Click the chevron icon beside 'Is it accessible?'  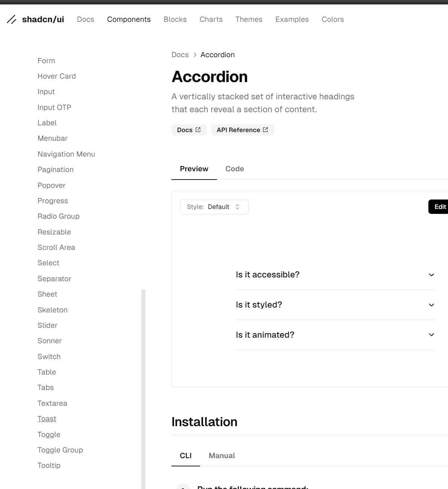pos(431,275)
